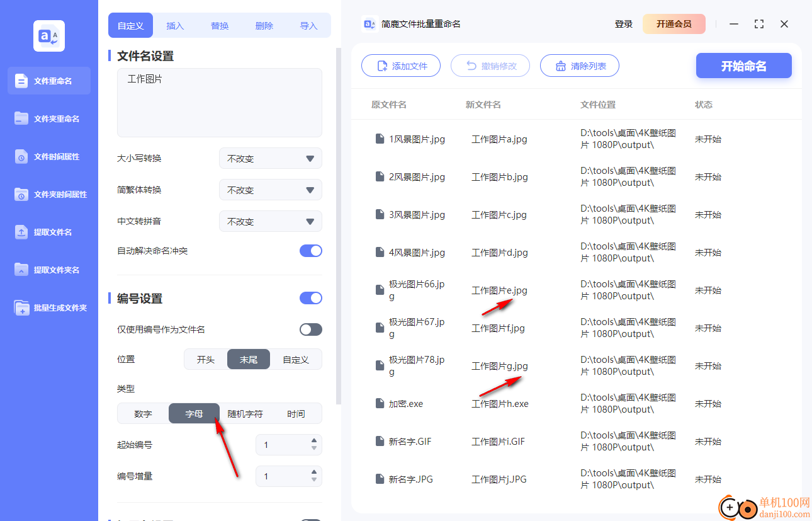Toggle the 编号设置 switch
The image size is (812, 521).
click(x=311, y=298)
